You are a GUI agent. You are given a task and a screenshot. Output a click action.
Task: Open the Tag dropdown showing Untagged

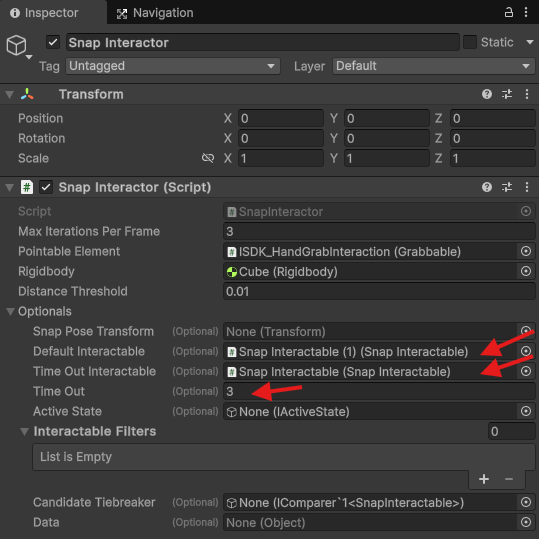click(173, 66)
